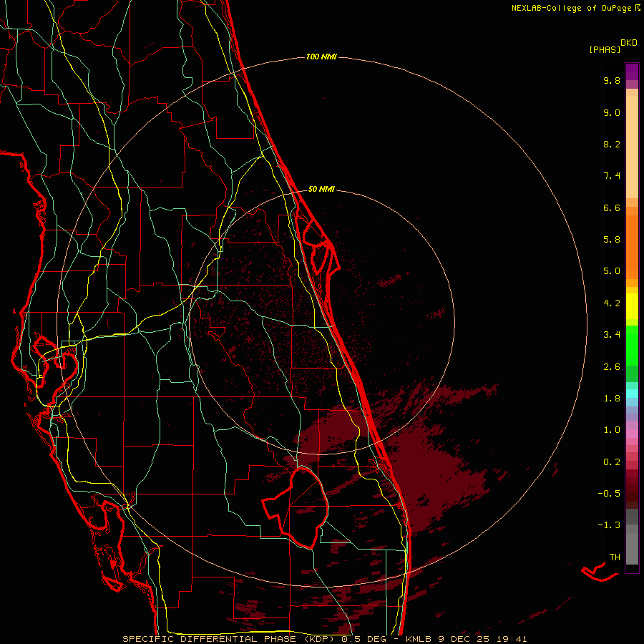644x644 pixels.
Task: Click the TH threshold label
Action: tap(615, 557)
